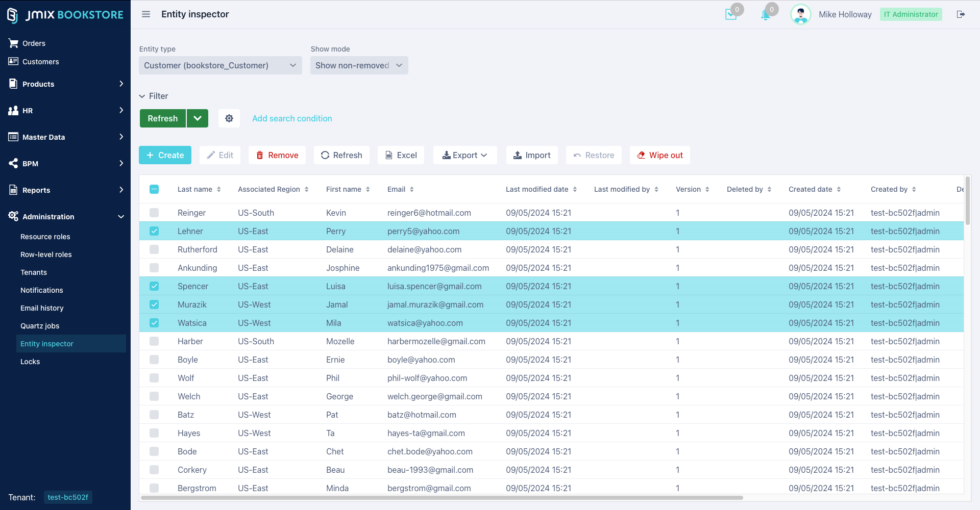Click the Customers card icon
This screenshot has height=510, width=980.
point(13,62)
